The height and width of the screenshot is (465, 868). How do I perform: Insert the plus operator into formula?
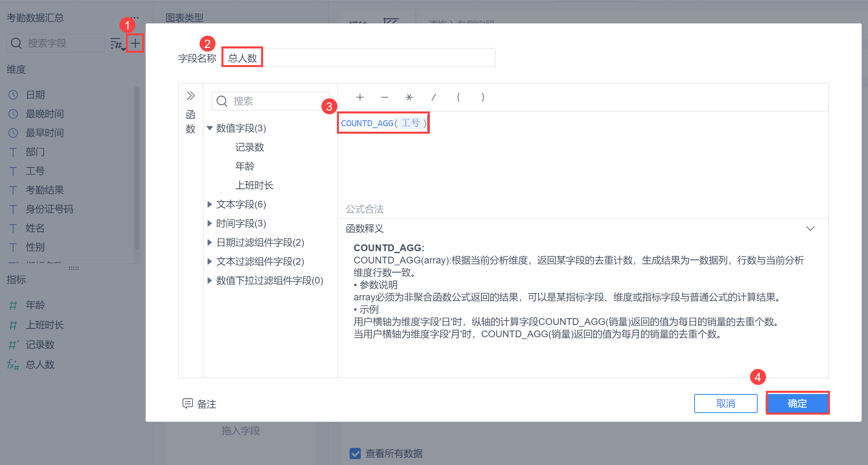tap(360, 97)
